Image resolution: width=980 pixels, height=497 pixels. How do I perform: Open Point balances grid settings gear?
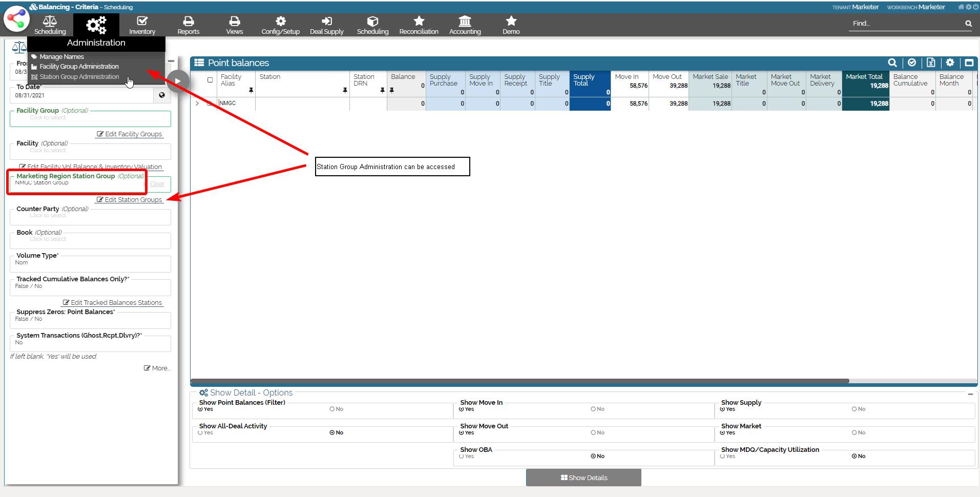[950, 63]
